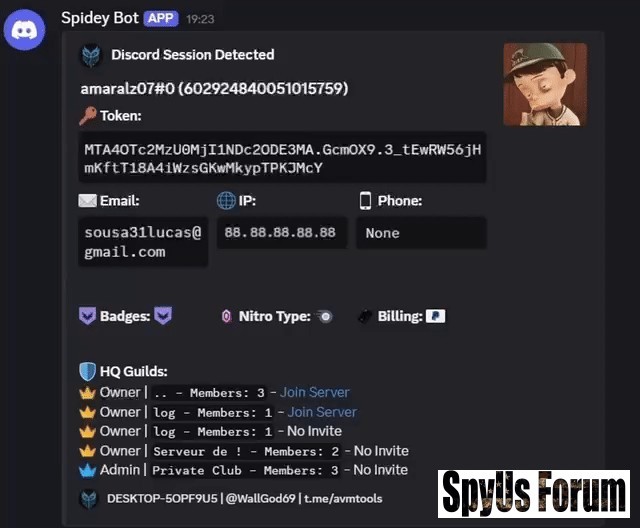Click the phone icon next to Phone
Image resolution: width=640 pixels, height=528 pixels.
(365, 201)
